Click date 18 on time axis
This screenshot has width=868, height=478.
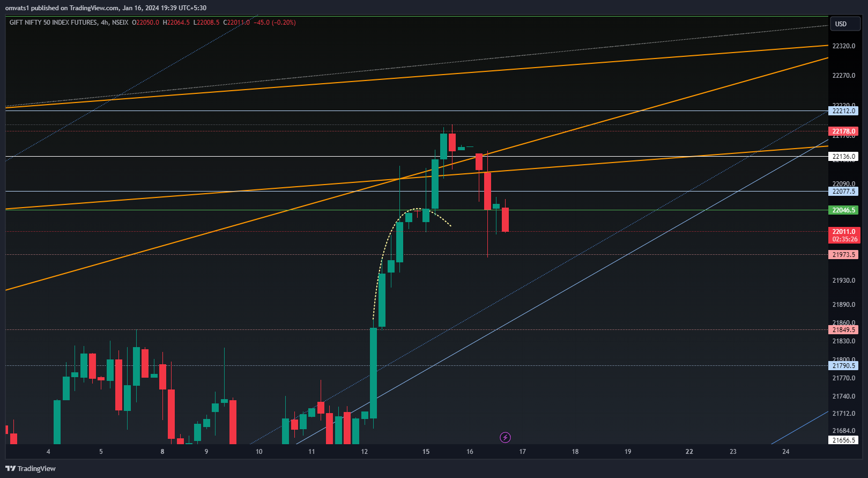[575, 452]
